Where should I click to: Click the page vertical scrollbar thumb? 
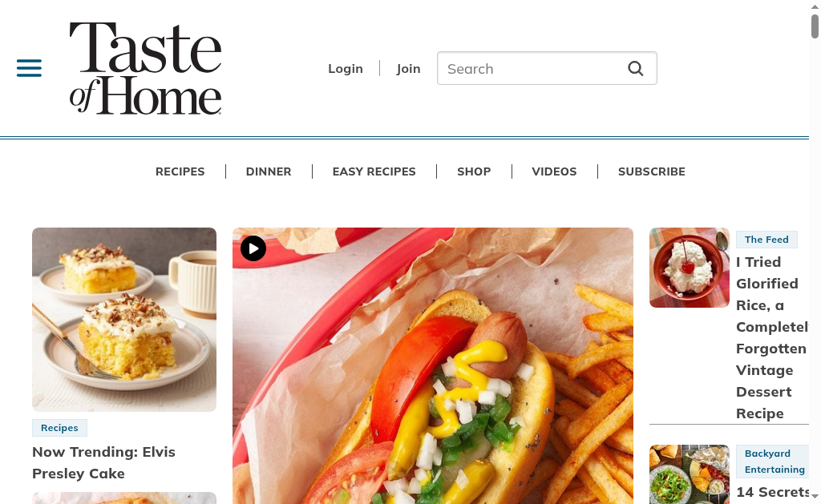point(815,26)
